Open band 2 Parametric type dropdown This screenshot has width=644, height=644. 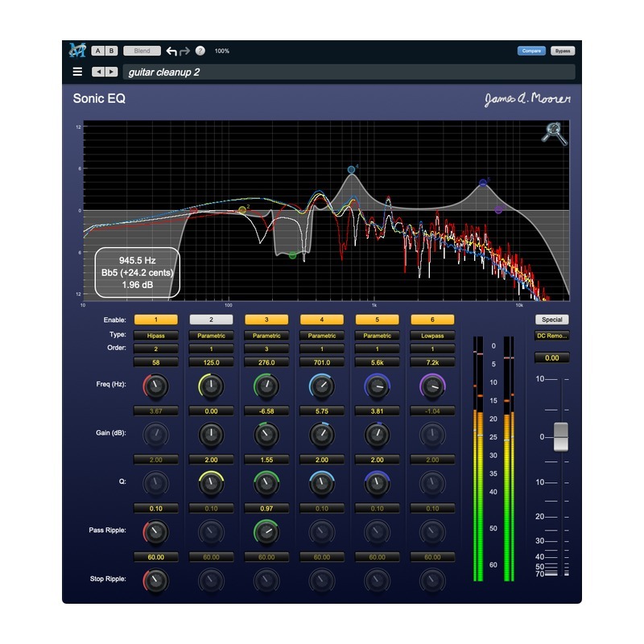click(211, 336)
